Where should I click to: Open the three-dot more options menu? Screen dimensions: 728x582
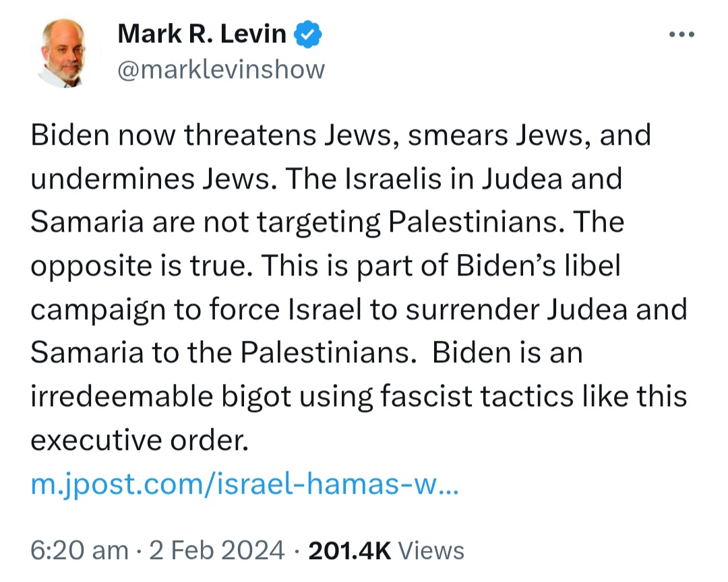tap(681, 34)
